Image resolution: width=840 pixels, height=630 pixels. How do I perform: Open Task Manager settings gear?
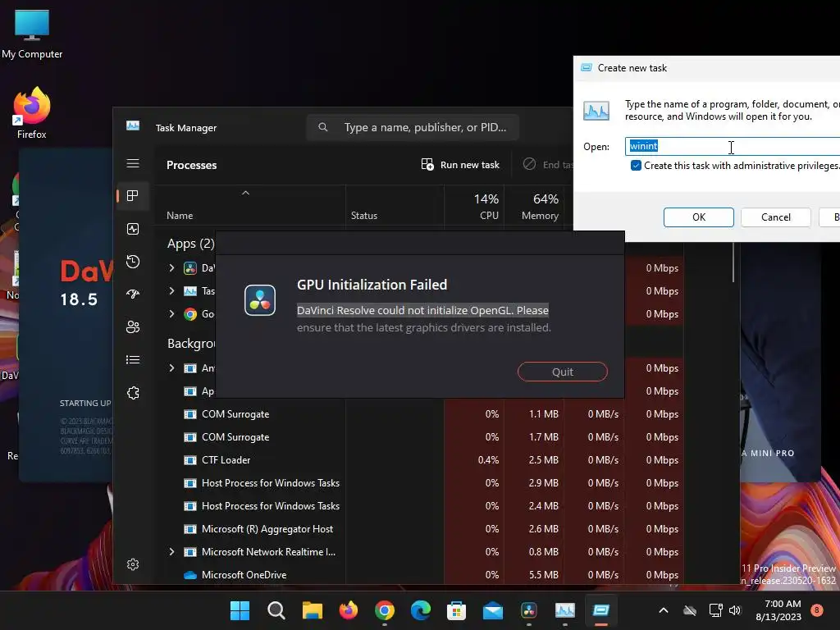point(133,564)
